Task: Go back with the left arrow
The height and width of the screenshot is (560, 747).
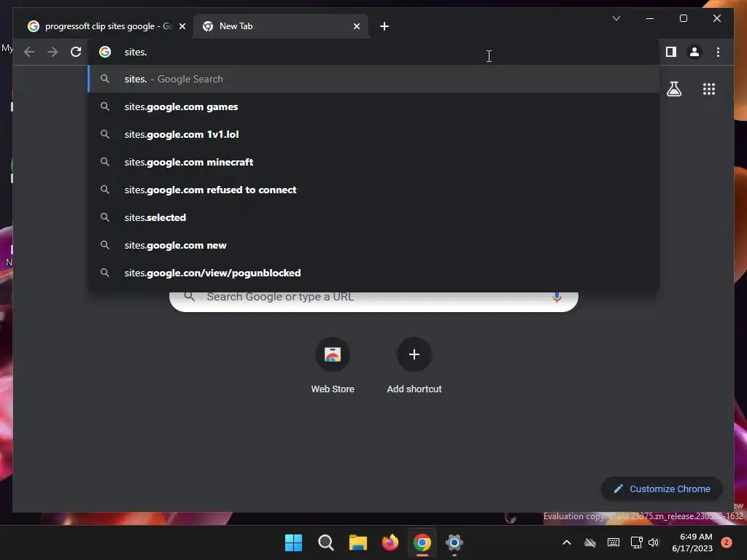Action: coord(29,52)
